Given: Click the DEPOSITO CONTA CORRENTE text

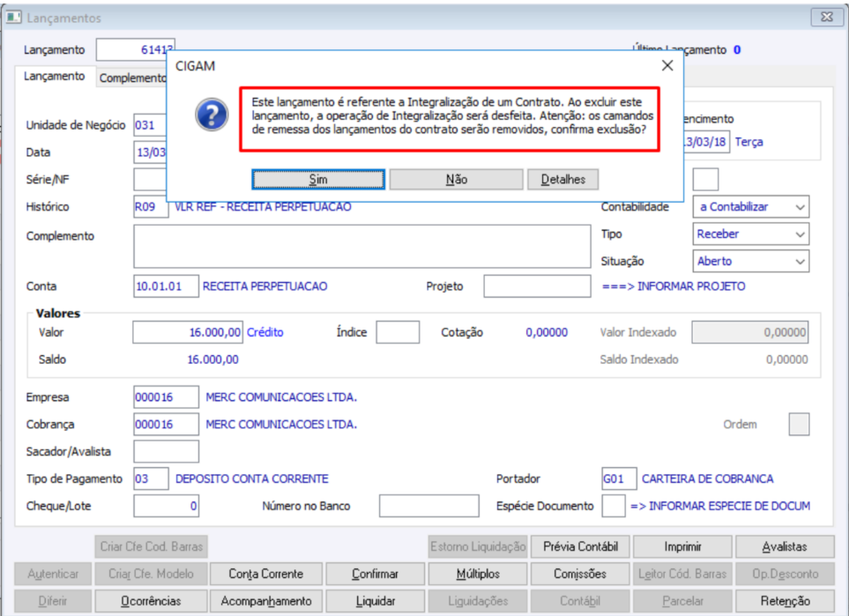Looking at the screenshot, I should click(x=252, y=479).
